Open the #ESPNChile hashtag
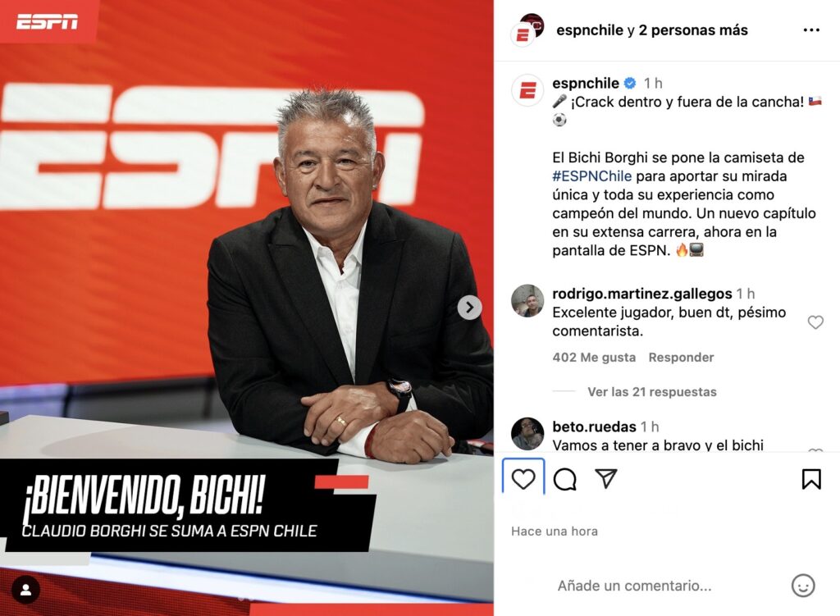This screenshot has width=840, height=616. [592, 176]
